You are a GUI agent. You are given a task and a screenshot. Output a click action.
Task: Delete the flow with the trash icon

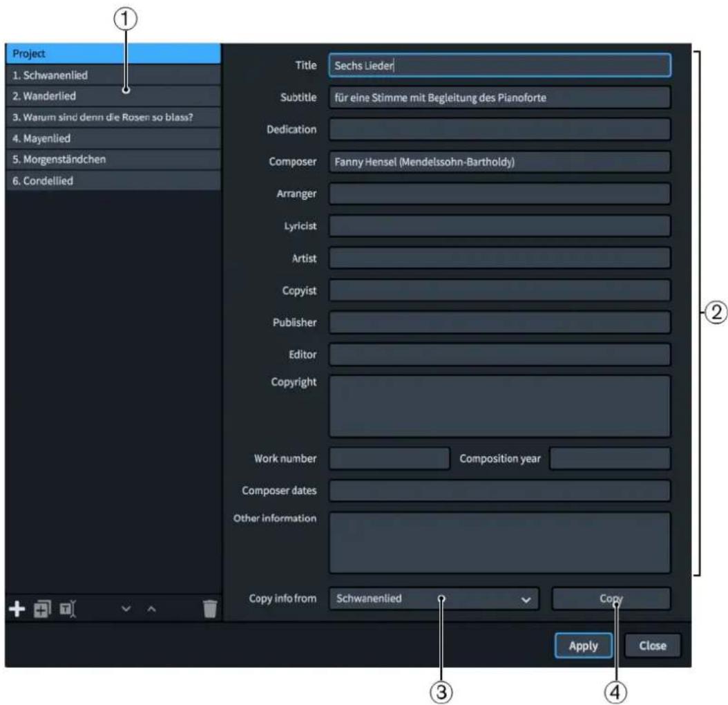(210, 608)
